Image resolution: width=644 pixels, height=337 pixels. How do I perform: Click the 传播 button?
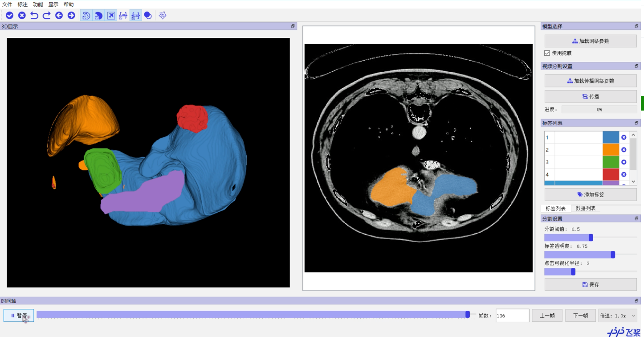point(591,96)
